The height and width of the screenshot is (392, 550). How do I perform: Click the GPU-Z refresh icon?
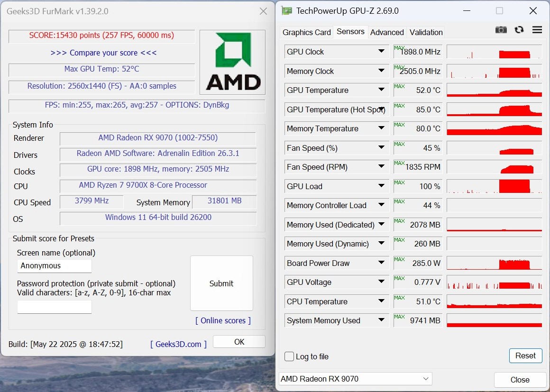click(519, 30)
